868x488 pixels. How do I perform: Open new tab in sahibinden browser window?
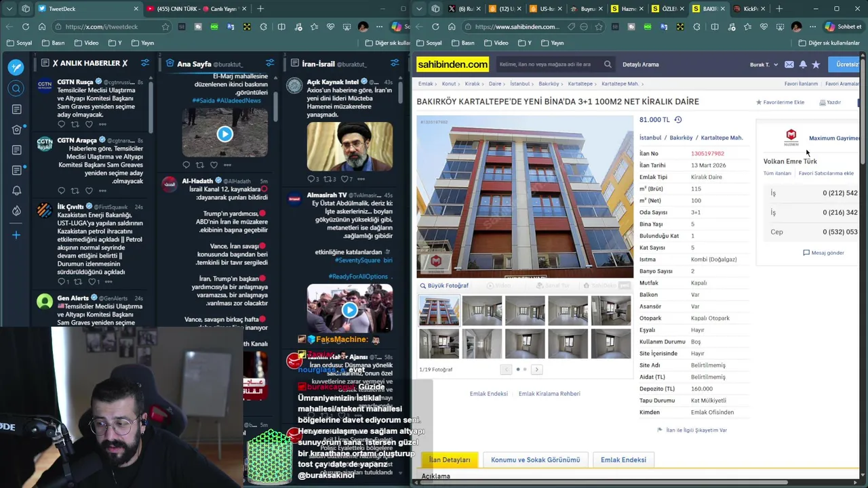click(778, 9)
